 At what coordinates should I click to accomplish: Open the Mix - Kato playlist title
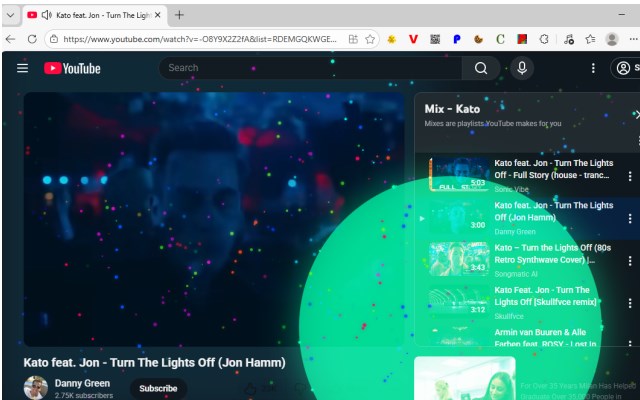[x=452, y=109]
